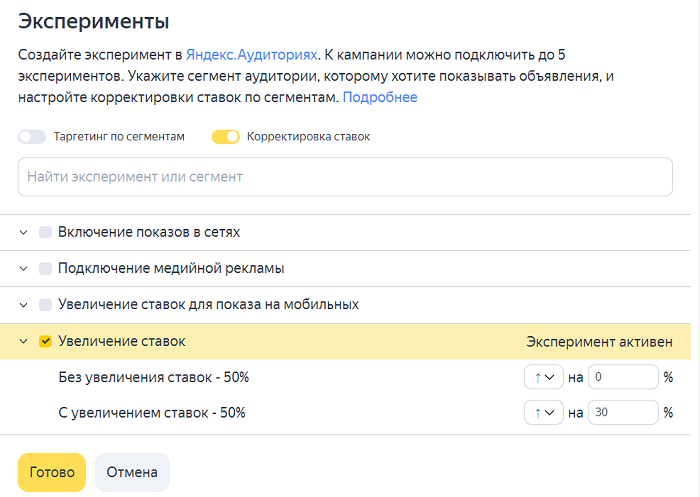This screenshot has width=700, height=497.
Task: Open direction dropdown for С увеличением ставок
Action: click(543, 412)
